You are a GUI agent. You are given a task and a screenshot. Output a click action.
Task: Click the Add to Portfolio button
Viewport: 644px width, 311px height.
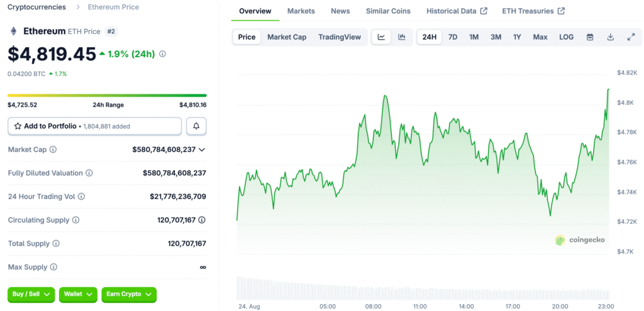(94, 126)
